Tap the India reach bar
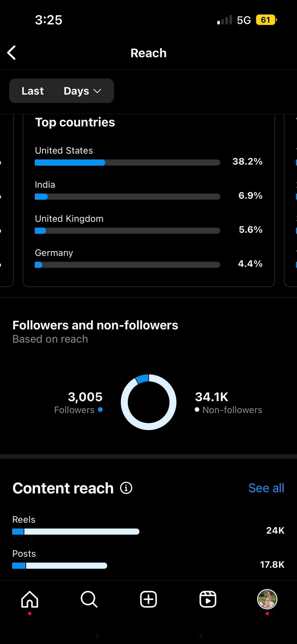297x644 pixels. (x=127, y=197)
